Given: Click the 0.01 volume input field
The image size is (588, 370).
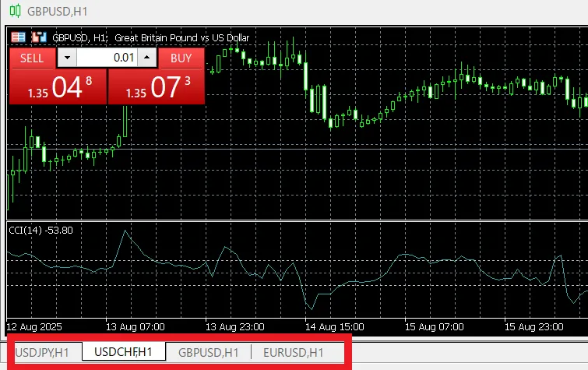Looking at the screenshot, I should pos(107,58).
